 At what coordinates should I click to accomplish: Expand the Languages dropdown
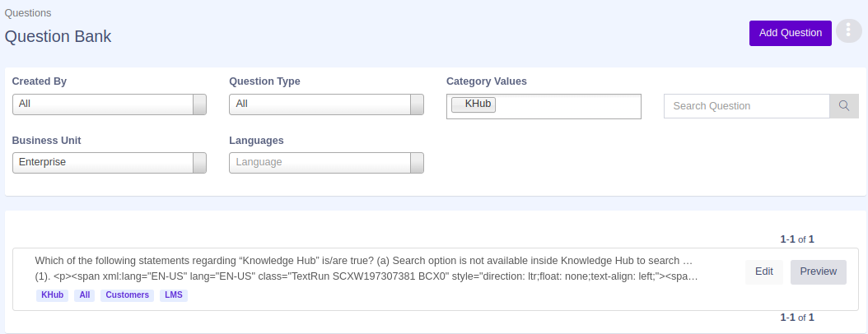326,163
